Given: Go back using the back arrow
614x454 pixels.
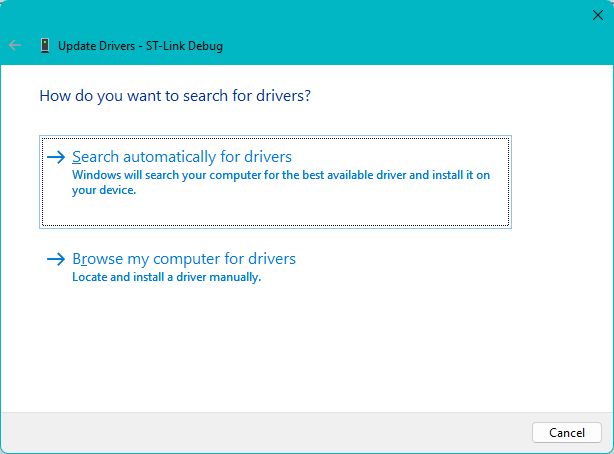Looking at the screenshot, I should point(15,45).
